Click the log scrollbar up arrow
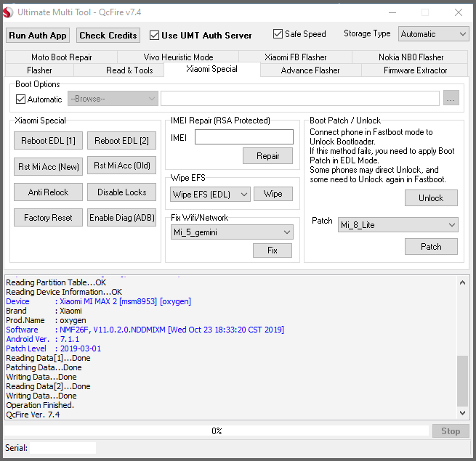Image resolution: width=476 pixels, height=461 pixels. coord(462,282)
